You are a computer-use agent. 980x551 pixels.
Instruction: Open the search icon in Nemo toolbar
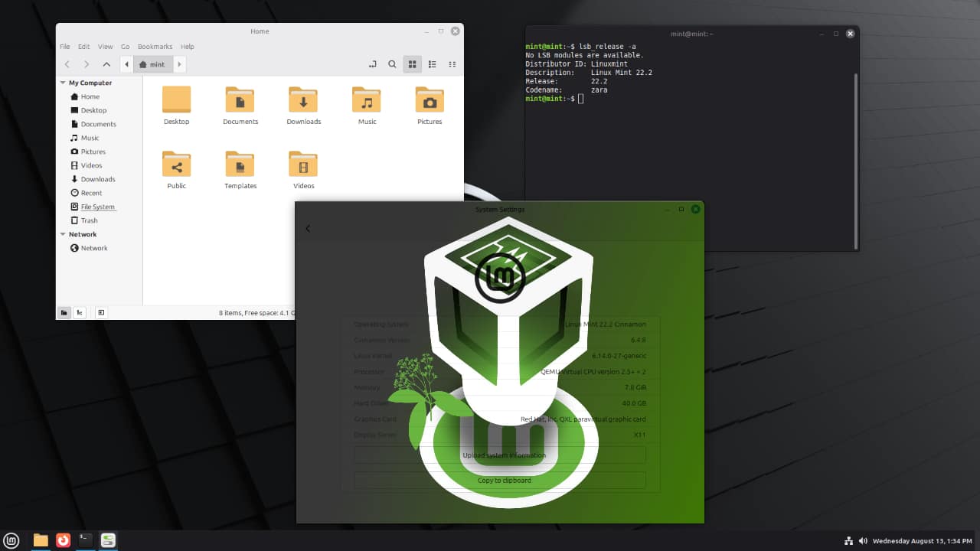(392, 64)
